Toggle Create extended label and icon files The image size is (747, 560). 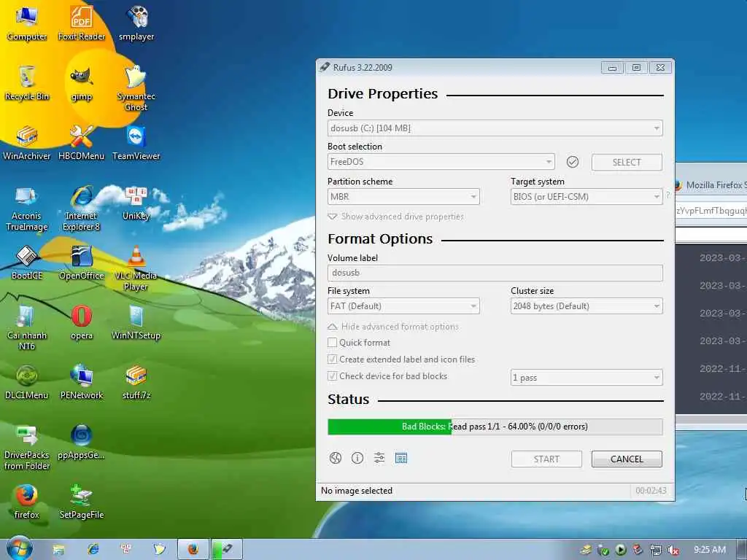tap(333, 359)
